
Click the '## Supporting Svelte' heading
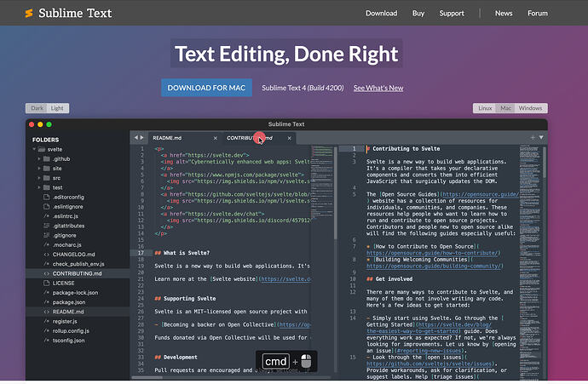click(185, 299)
